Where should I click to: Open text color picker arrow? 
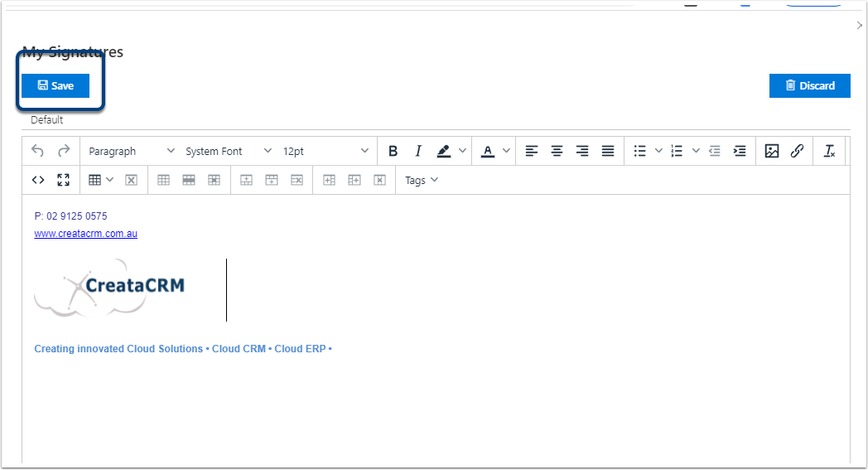tap(506, 151)
